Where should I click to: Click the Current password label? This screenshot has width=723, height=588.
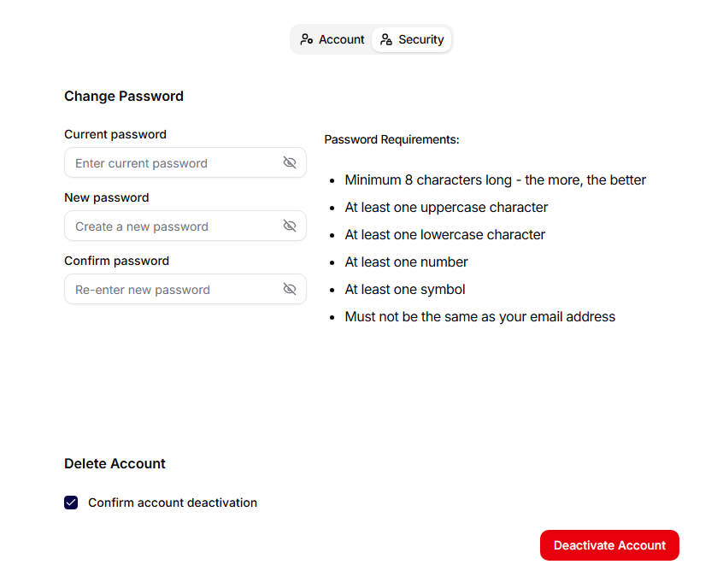(115, 134)
